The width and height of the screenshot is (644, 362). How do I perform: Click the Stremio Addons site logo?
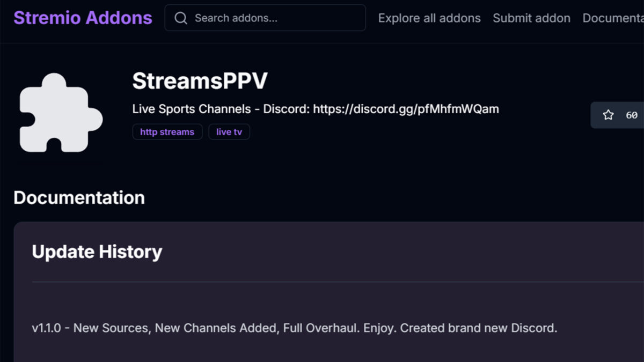click(x=83, y=18)
